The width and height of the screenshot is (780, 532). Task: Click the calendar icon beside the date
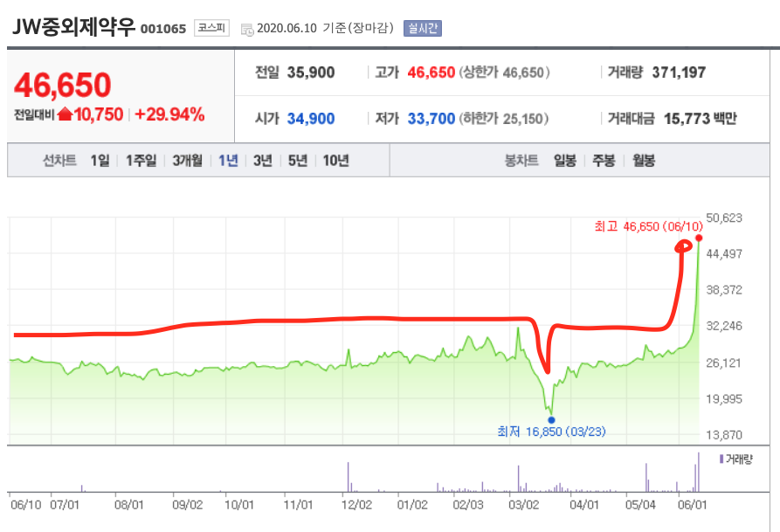(x=246, y=30)
